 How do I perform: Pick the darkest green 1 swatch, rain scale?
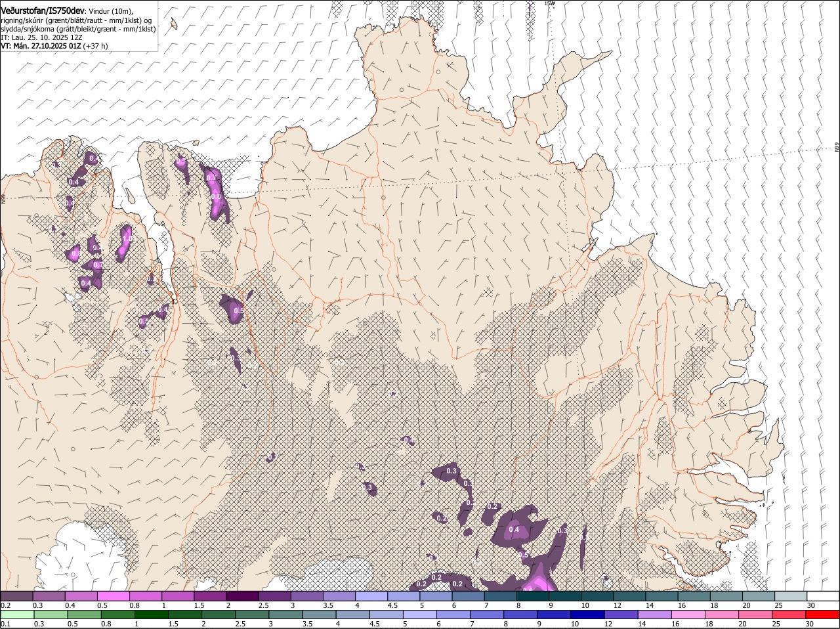click(152, 615)
